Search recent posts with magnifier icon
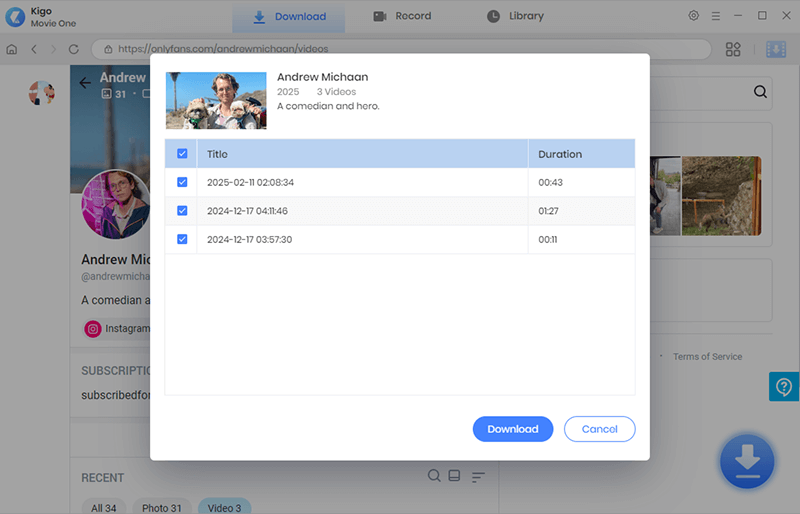800x514 pixels. [434, 476]
